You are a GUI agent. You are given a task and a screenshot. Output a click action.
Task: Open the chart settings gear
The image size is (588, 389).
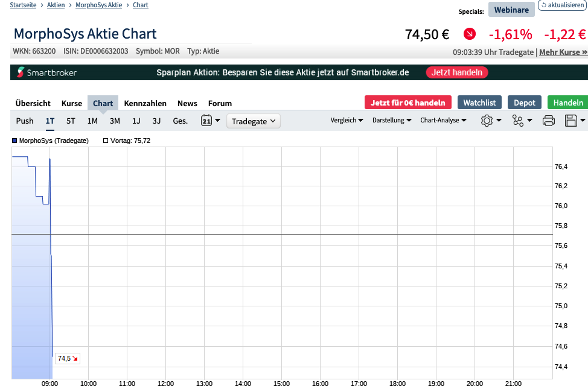(x=487, y=121)
